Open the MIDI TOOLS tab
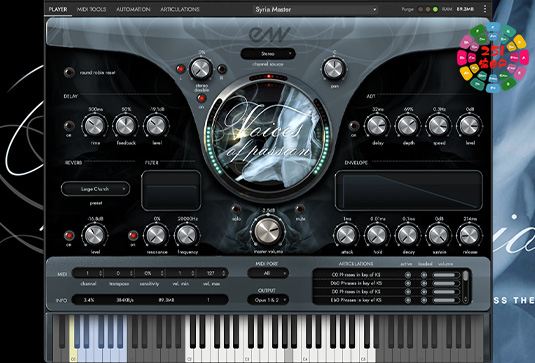535x363 pixels. tap(91, 9)
